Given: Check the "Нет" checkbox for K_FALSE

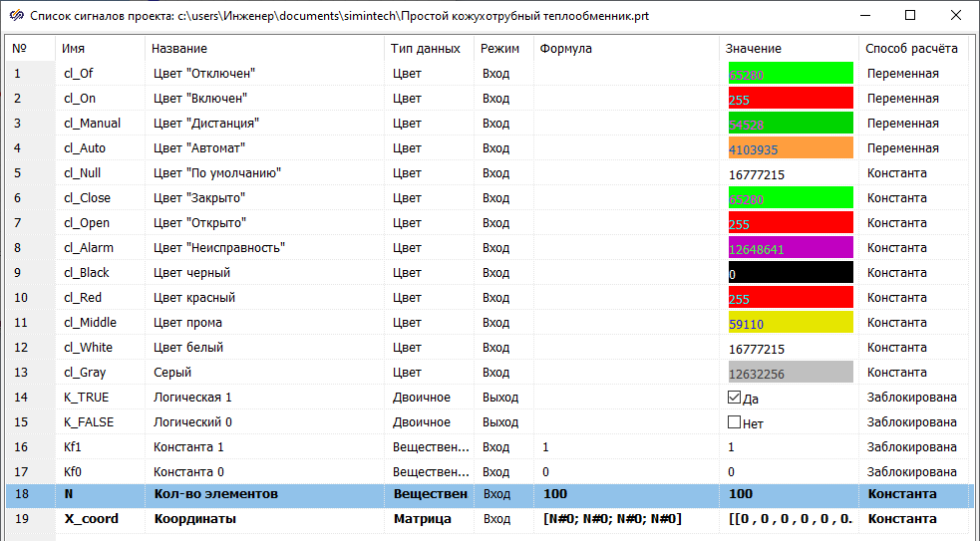Looking at the screenshot, I should point(735,422).
